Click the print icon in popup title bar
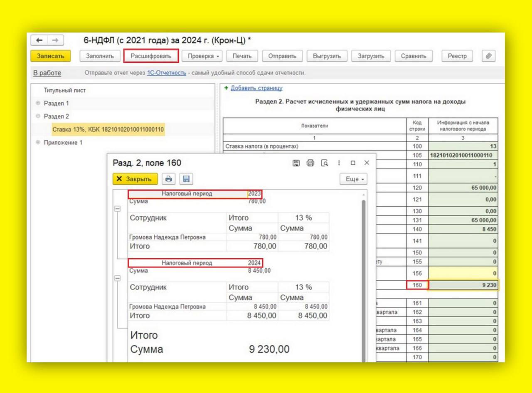This screenshot has height=393, width=532. pos(310,163)
